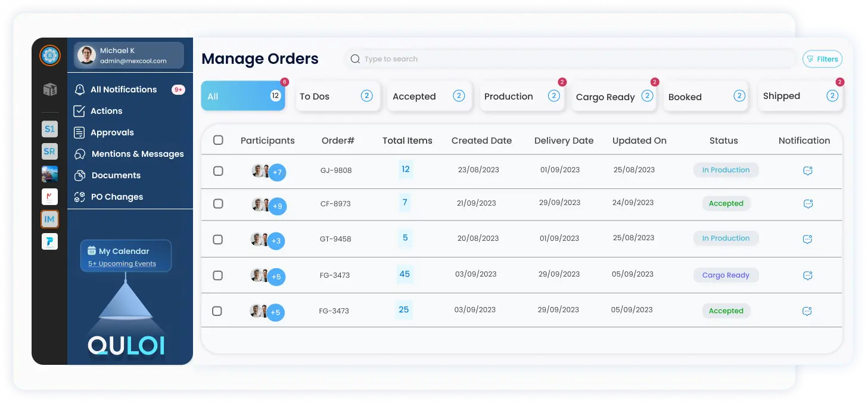Switch to the Shipped tab
868x403 pixels.
click(x=798, y=95)
